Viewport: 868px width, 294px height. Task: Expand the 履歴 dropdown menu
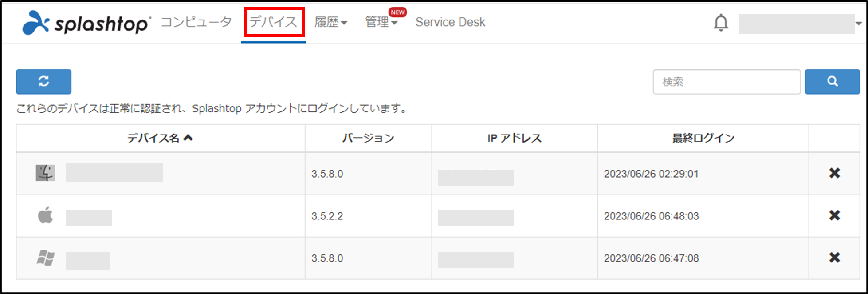point(330,22)
